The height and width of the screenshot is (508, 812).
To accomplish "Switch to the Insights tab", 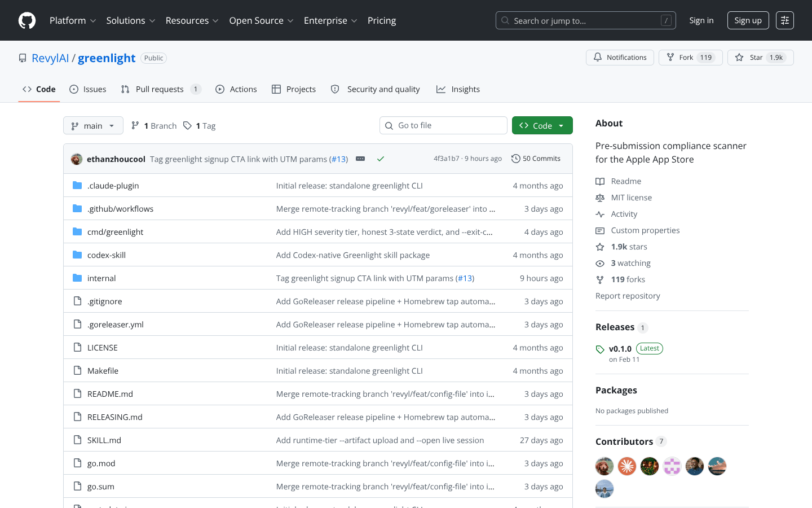I will coord(458,89).
